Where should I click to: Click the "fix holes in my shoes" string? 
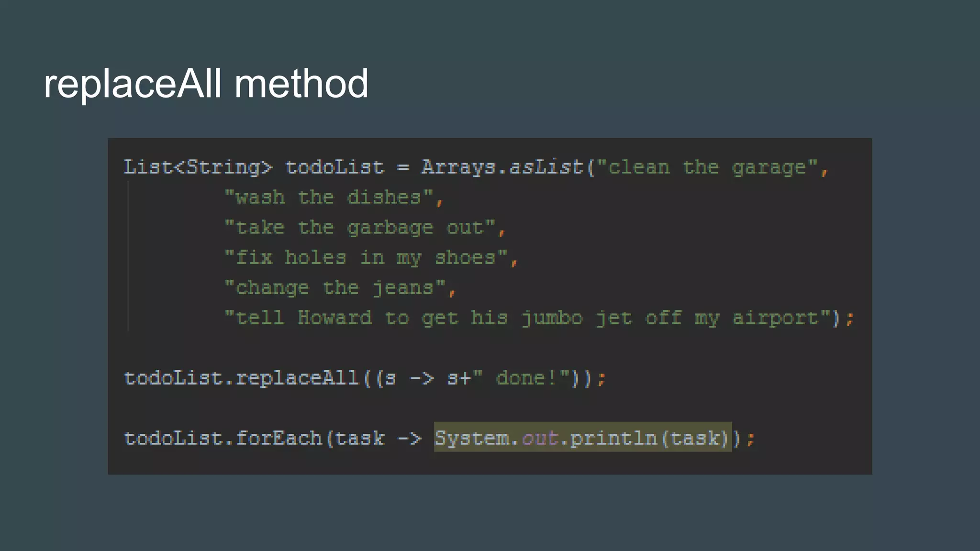point(366,258)
